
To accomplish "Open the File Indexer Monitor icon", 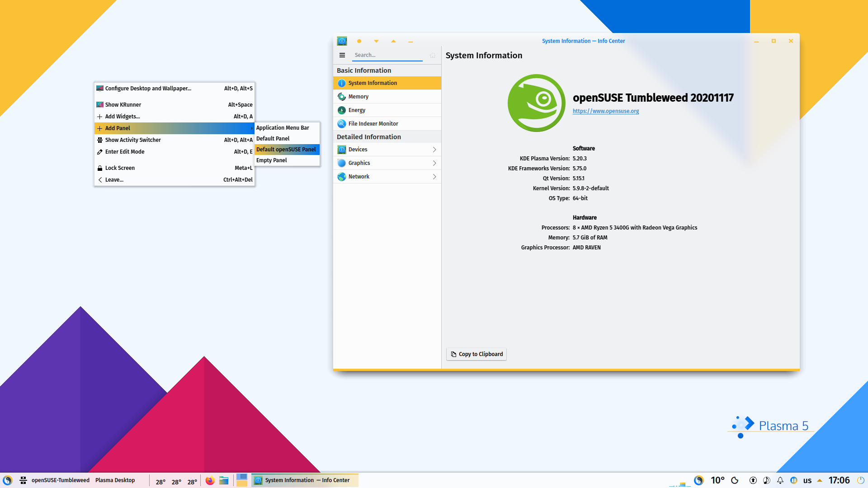I will pyautogui.click(x=342, y=124).
